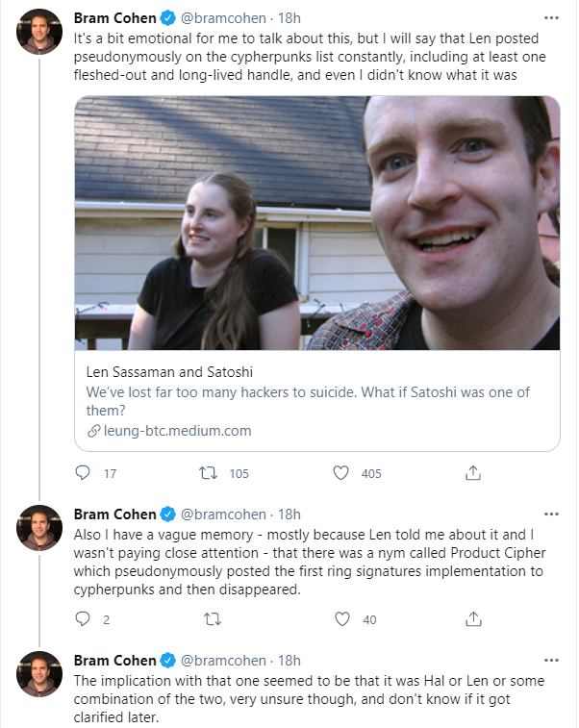Open more options on the Product Cipher tweet

tap(550, 514)
